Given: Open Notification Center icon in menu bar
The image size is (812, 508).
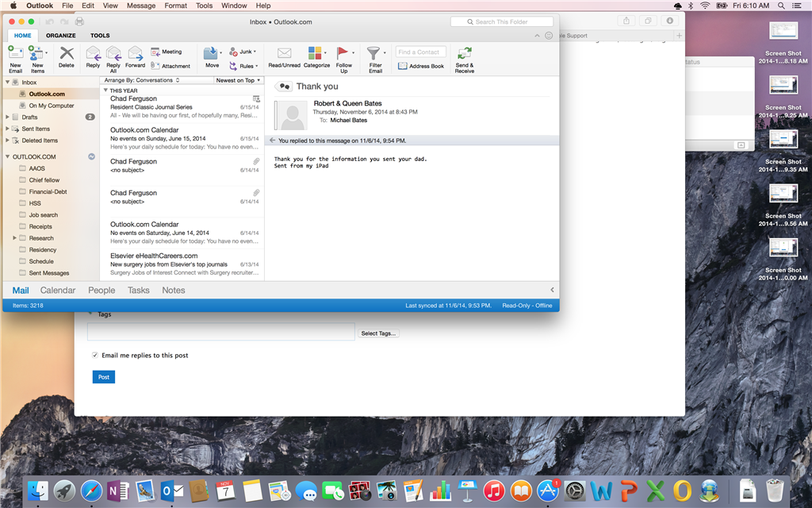Looking at the screenshot, I should tap(798, 6).
